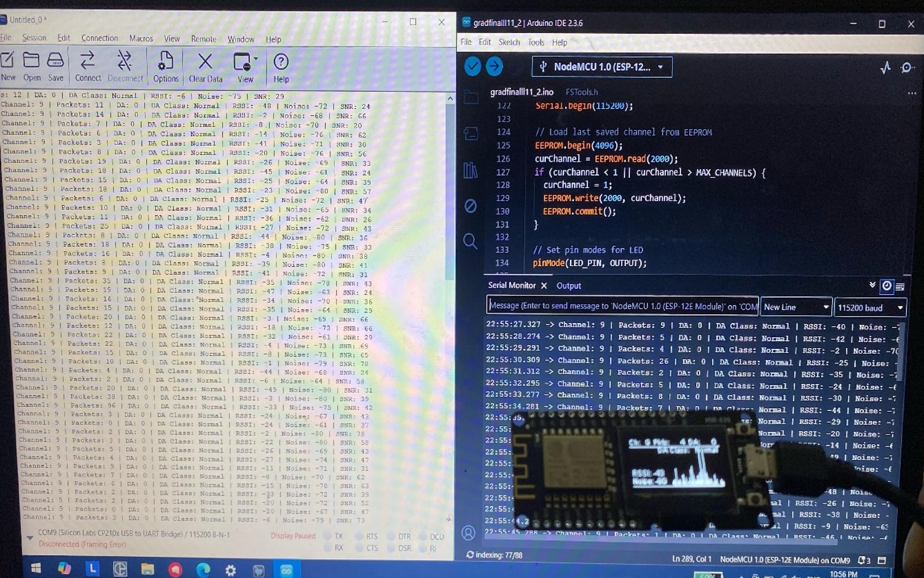Switch to the Output tab
Viewport: 924px width, 578px height.
pyautogui.click(x=569, y=286)
